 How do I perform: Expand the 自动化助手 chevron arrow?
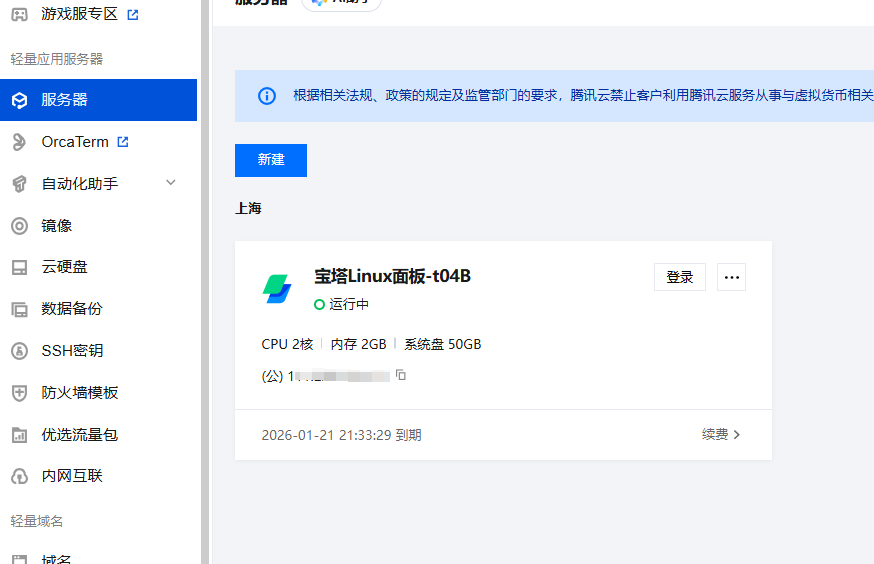point(171,182)
